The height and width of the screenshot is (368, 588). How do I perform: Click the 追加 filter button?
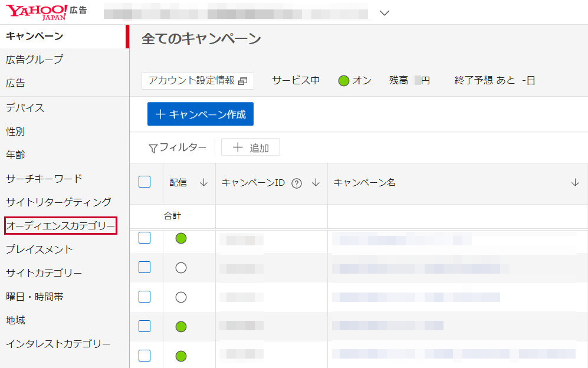click(251, 147)
